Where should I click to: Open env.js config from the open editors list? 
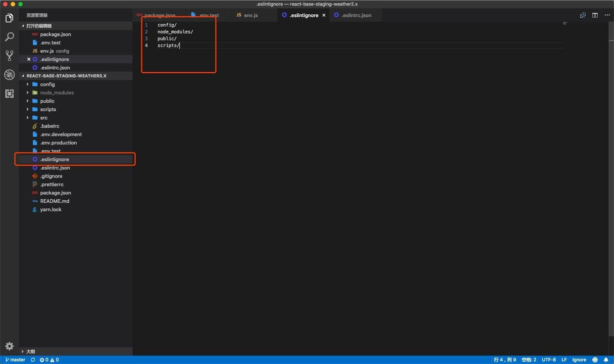(x=76, y=51)
